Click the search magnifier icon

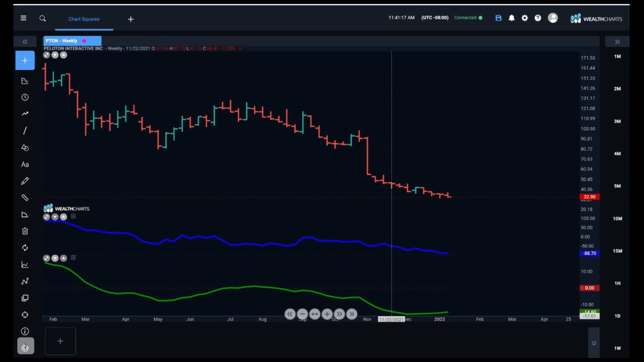[43, 18]
